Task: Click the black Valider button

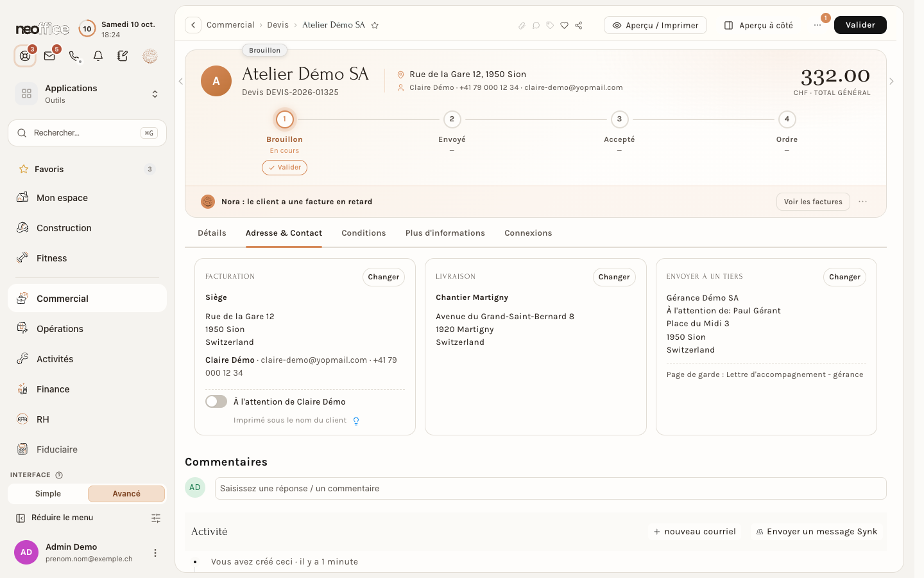Action: coord(860,25)
